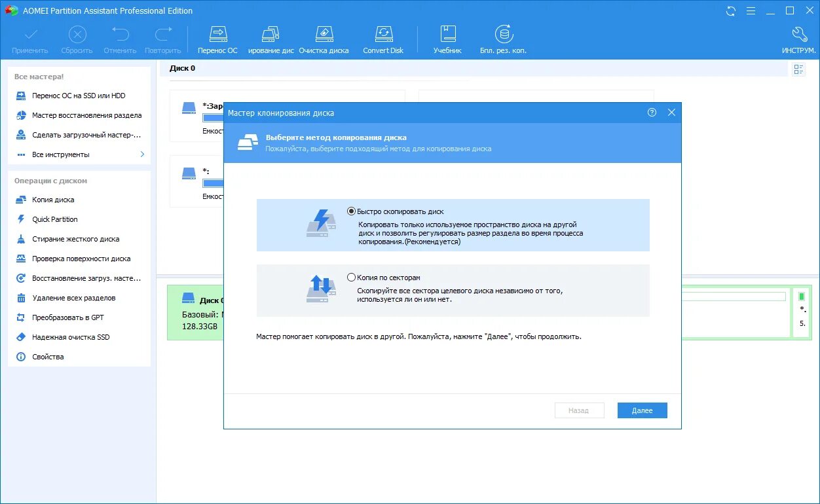Viewport: 820px width, 504px height.
Task: Click the Диск 0 header label
Action: [182, 68]
